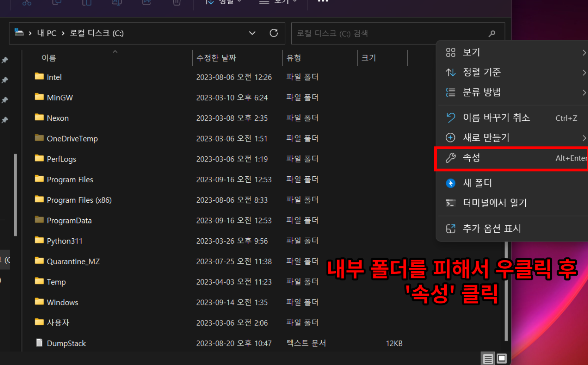Open 보기 submenu in context menu
This screenshot has height=365, width=588.
[512, 52]
